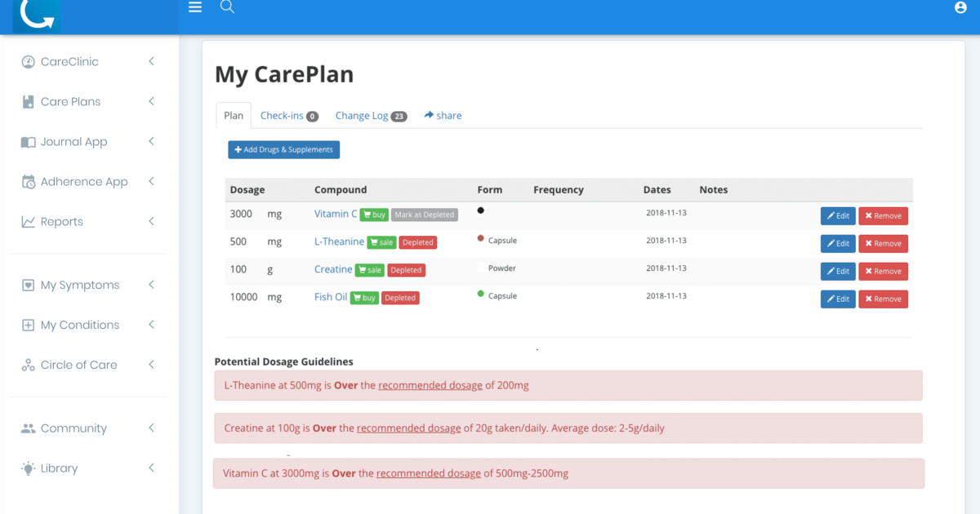
Task: Click Add Drugs & Supplements button
Action: point(283,150)
